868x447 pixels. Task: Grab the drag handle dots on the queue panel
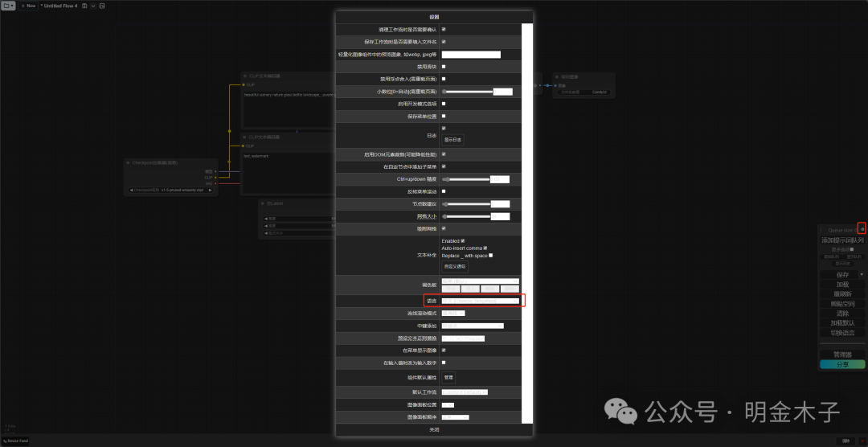point(821,229)
